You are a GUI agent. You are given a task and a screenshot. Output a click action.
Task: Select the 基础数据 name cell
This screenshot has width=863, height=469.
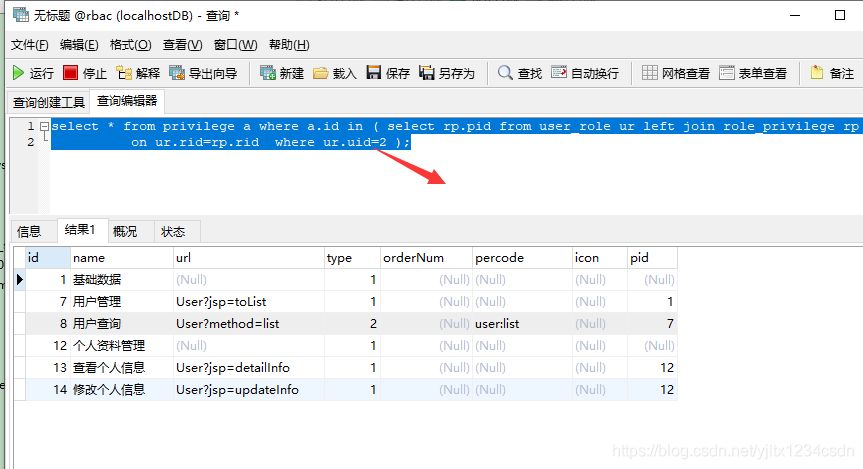click(122, 280)
